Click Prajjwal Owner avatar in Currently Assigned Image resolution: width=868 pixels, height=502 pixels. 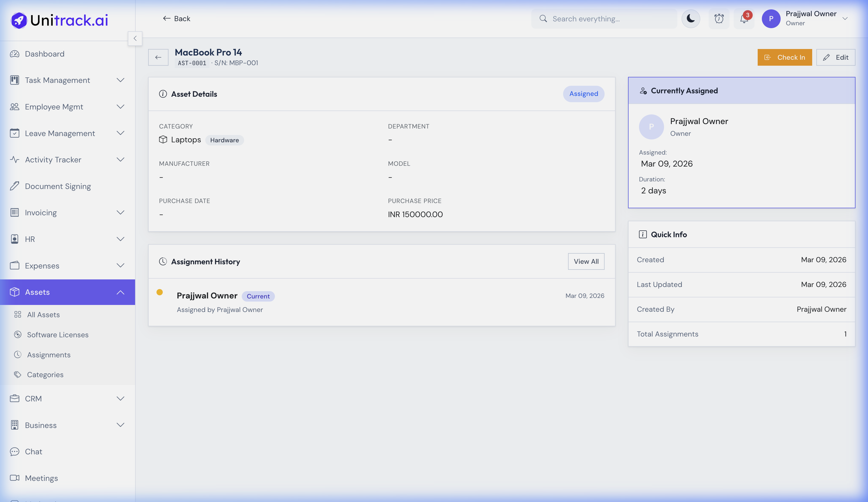tap(651, 127)
